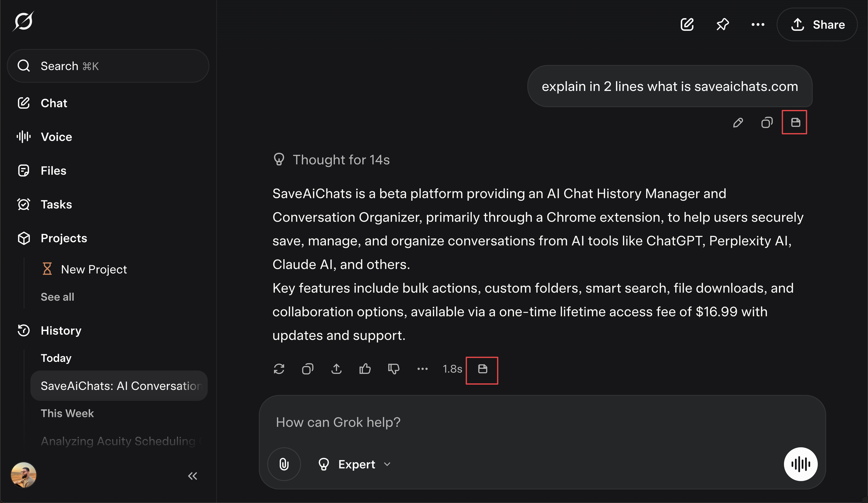Give the response a thumbs down

pyautogui.click(x=394, y=369)
